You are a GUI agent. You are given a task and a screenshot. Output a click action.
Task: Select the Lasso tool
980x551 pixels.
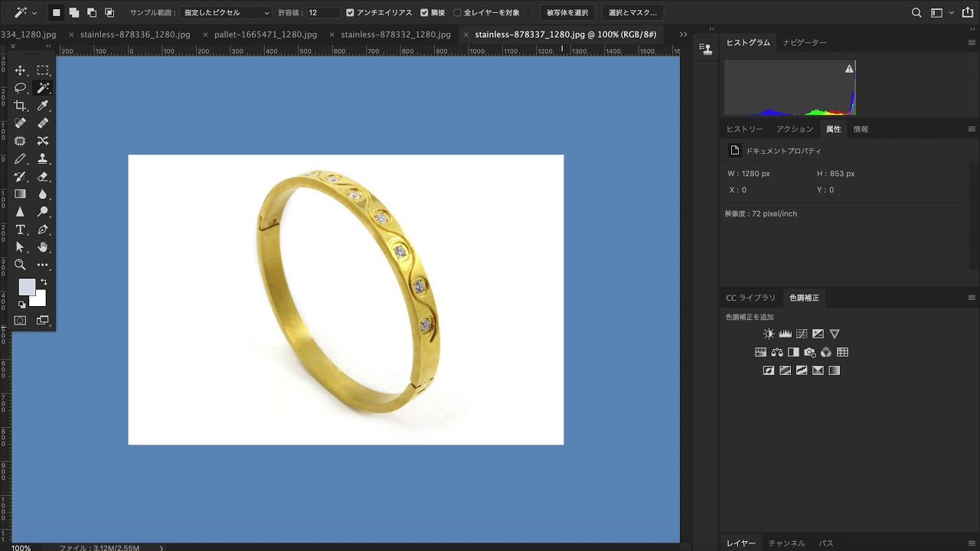click(21, 88)
